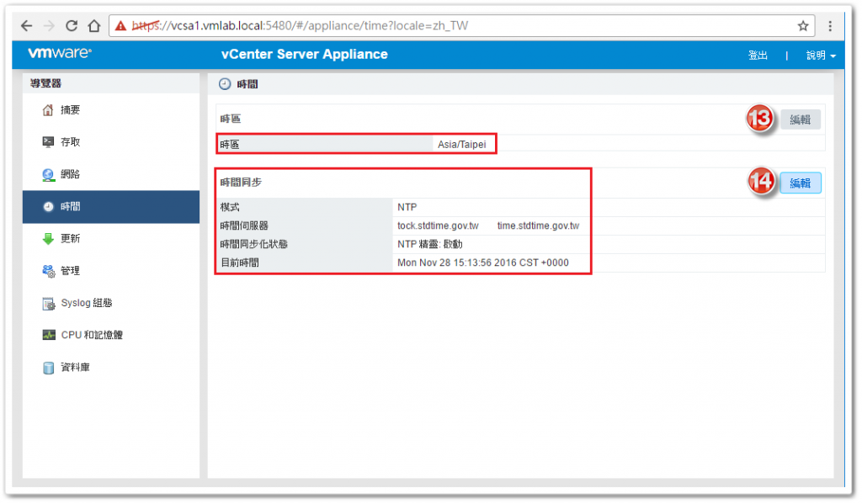Open the browser three-dot menu
Viewport: 862px width, 504px height.
click(829, 26)
